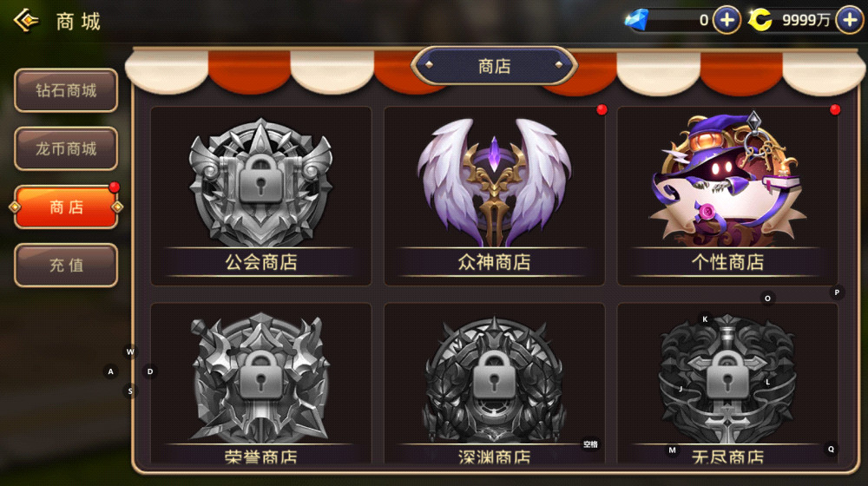Image resolution: width=868 pixels, height=486 pixels.
Task: Open the winged 众神商店 emblem
Action: tap(494, 182)
